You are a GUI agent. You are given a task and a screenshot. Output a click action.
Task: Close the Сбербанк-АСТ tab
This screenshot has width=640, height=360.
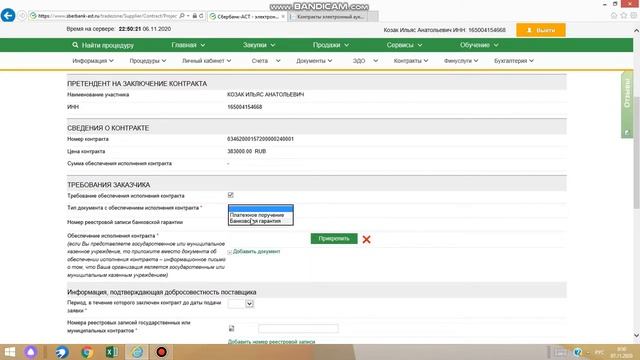coord(283,16)
